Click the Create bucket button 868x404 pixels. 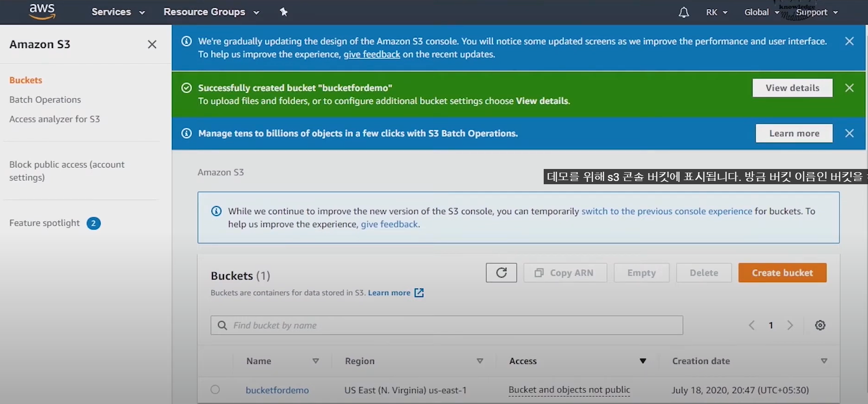pos(782,273)
